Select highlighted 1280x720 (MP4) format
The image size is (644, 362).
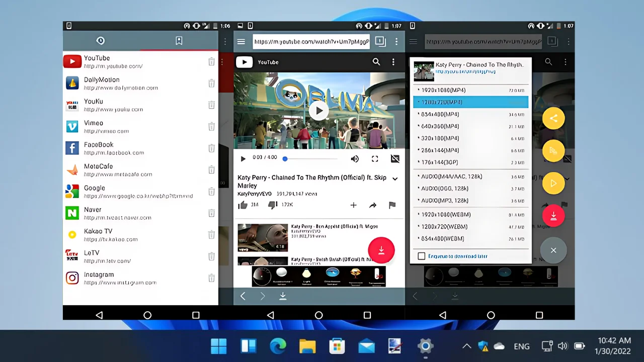[470, 102]
